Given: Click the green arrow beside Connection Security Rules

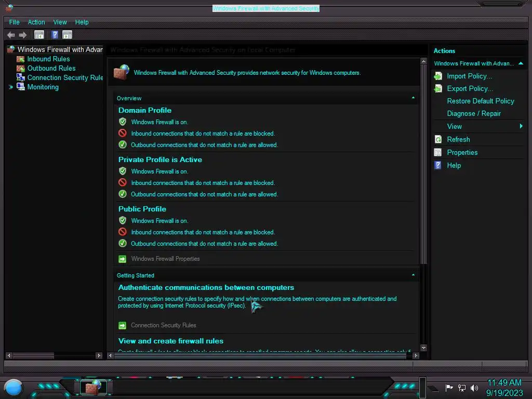Looking at the screenshot, I should (x=123, y=325).
